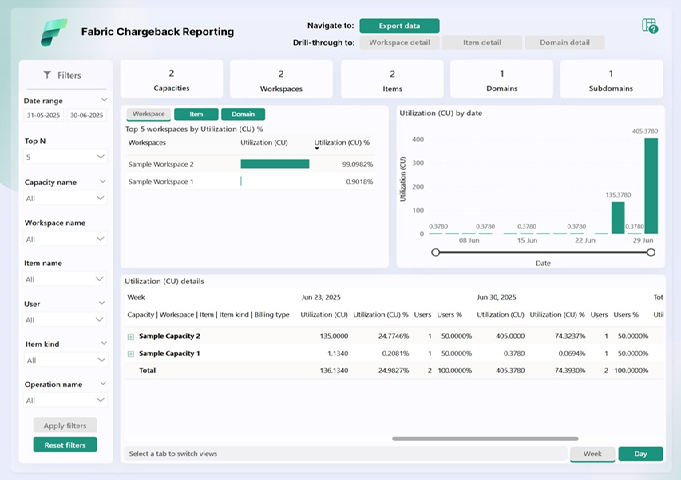This screenshot has height=480, width=681.
Task: Select the Week view toggle
Action: (592, 454)
